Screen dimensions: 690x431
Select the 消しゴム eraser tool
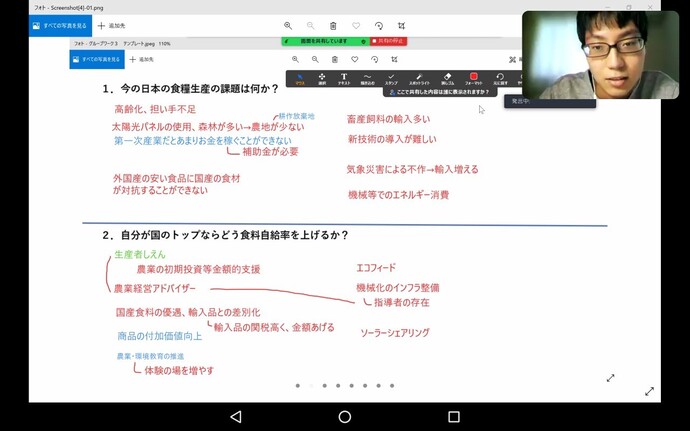tap(448, 78)
